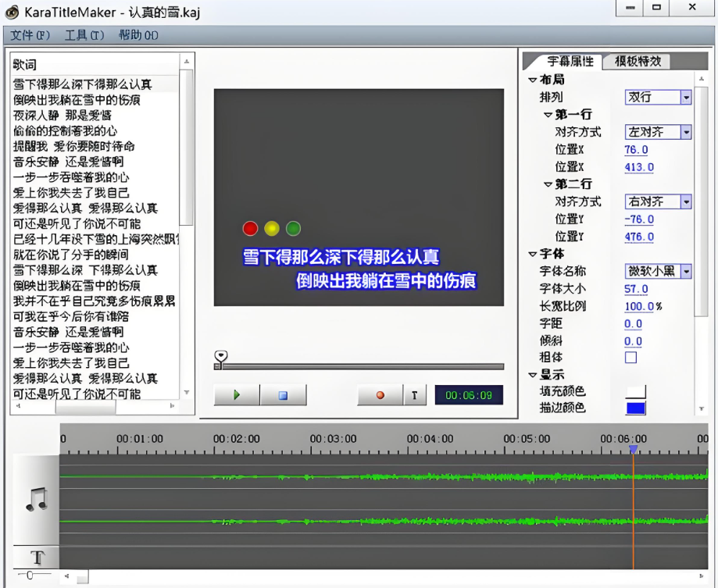
Task: Click the KaraTitleMaker app icon in title bar
Action: pyautogui.click(x=12, y=12)
